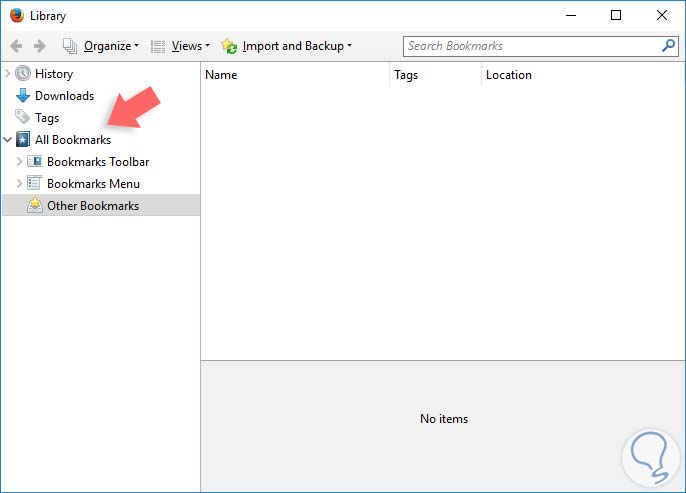Click the Bookmarks Toolbar folder icon

(35, 161)
